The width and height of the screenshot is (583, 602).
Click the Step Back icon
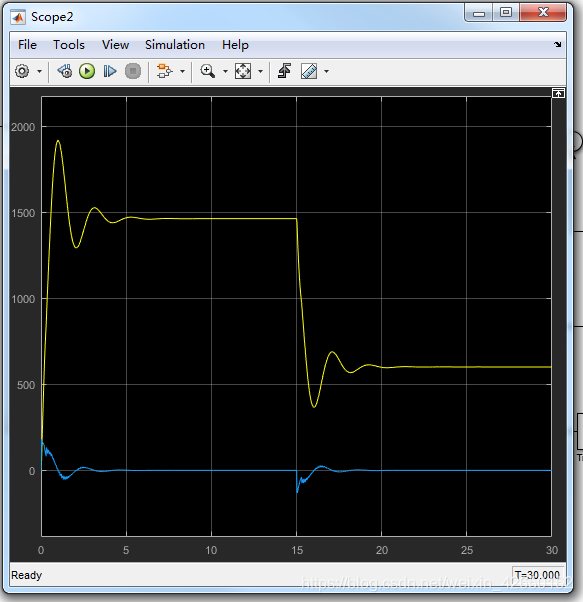point(64,71)
